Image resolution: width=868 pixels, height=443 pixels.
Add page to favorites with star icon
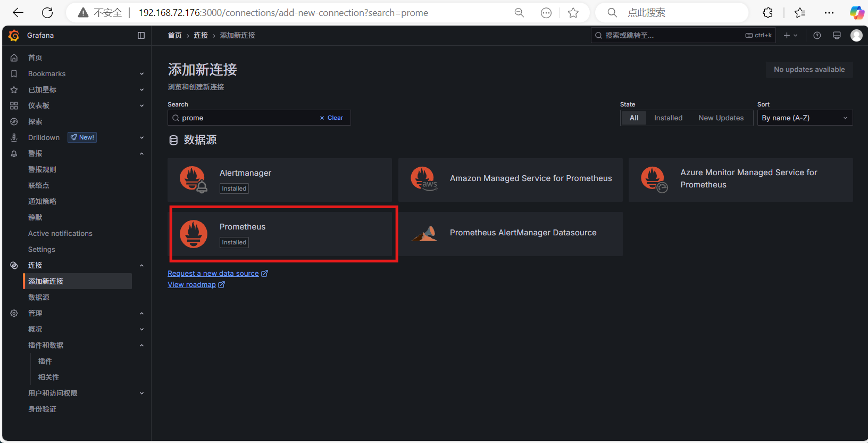point(573,12)
